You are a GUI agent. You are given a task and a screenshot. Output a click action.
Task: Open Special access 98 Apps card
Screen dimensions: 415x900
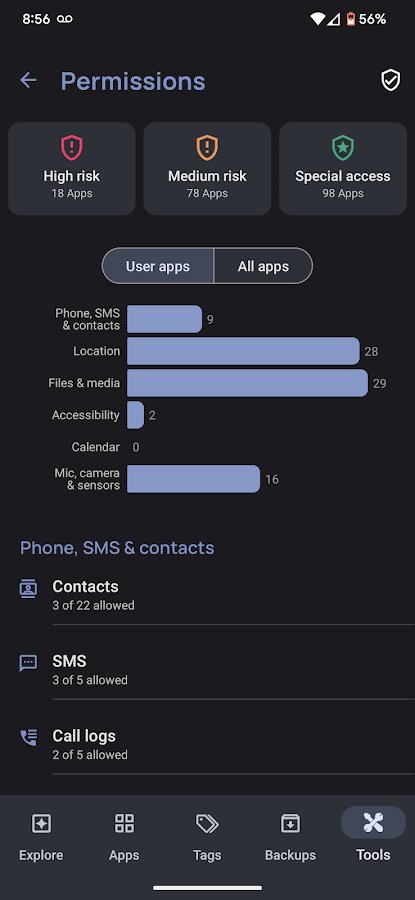[343, 168]
